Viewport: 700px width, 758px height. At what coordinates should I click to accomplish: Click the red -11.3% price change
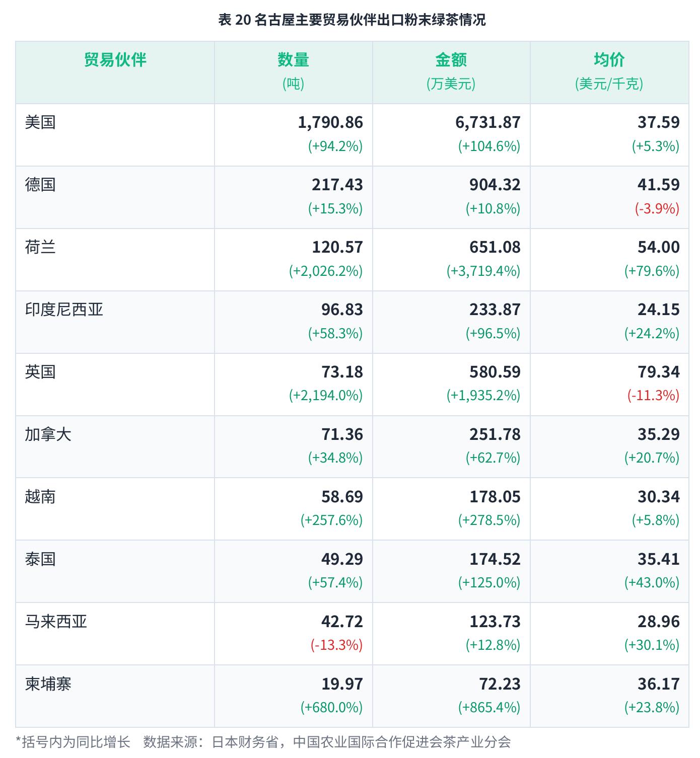click(653, 396)
